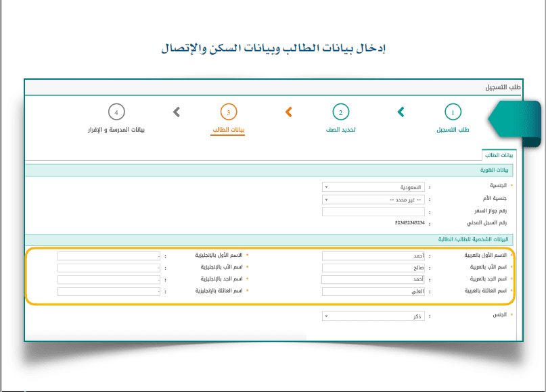The width and height of the screenshot is (546, 392).
Task: Click the اسم الجد بالعربية field
Action: (x=373, y=280)
